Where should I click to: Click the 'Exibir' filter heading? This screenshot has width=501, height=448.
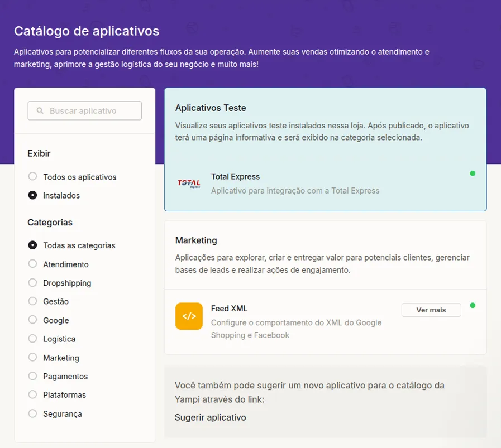point(39,153)
